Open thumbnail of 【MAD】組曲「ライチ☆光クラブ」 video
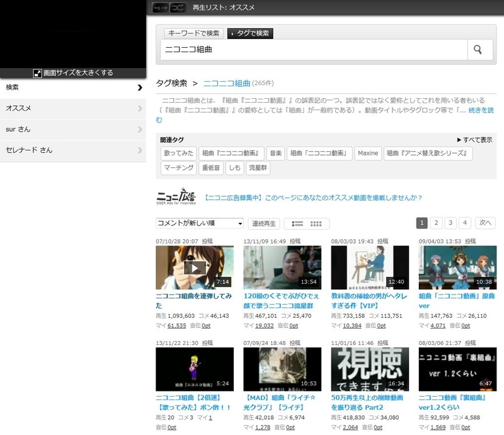Screen dimensions: 504x435 coord(282,369)
